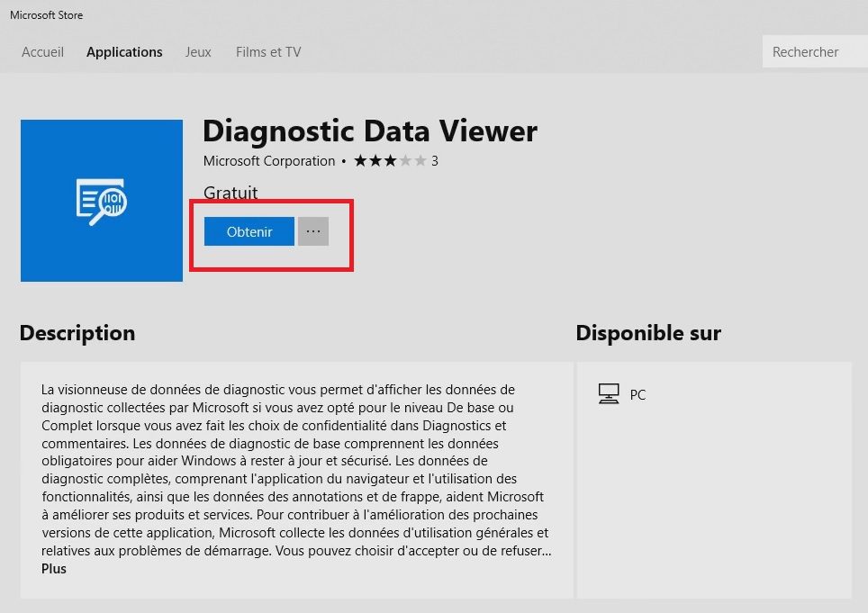Screen dimensions: 868x613
Task: Go to the Accueil tab
Action: (x=42, y=52)
